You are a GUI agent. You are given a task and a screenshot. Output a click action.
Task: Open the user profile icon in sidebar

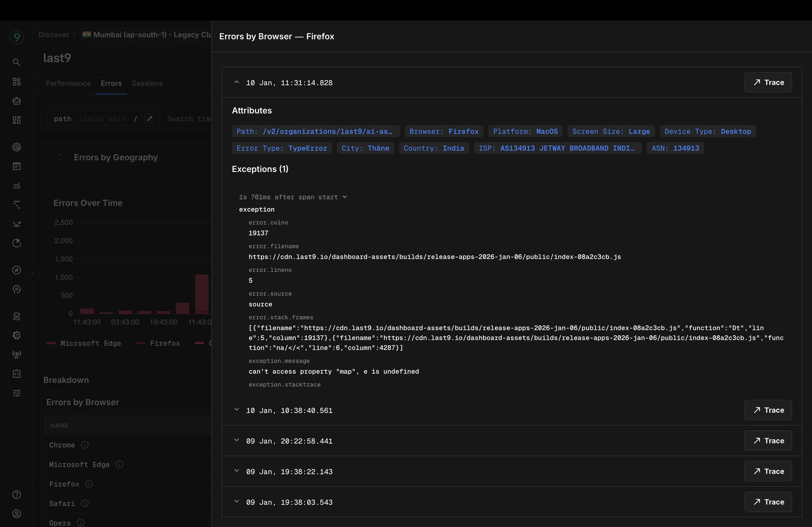pyautogui.click(x=17, y=514)
